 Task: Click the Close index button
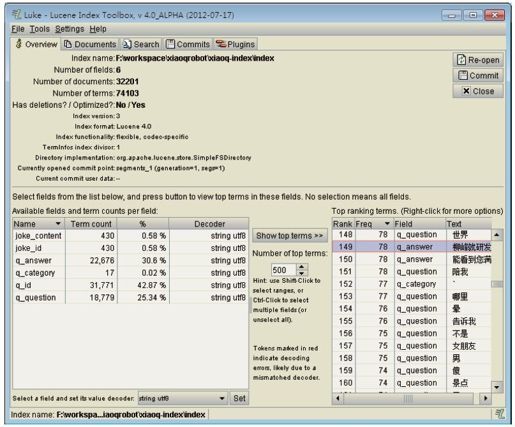click(x=478, y=91)
